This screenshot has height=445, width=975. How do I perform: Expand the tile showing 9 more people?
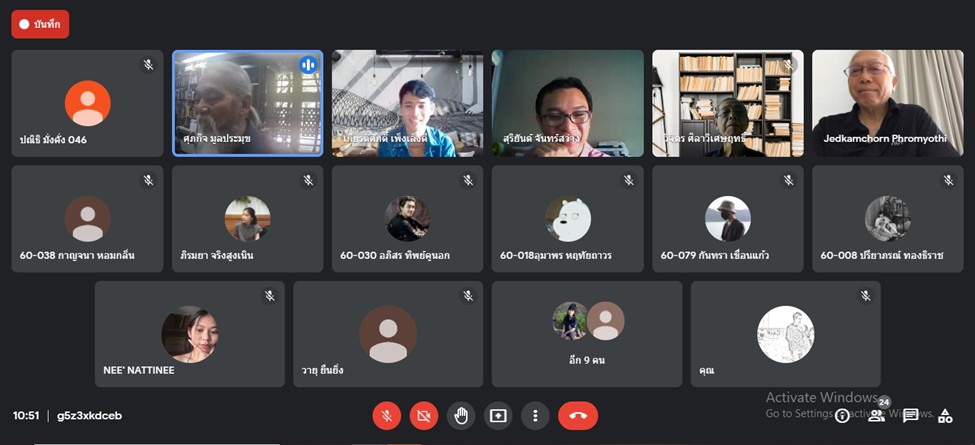(x=586, y=334)
